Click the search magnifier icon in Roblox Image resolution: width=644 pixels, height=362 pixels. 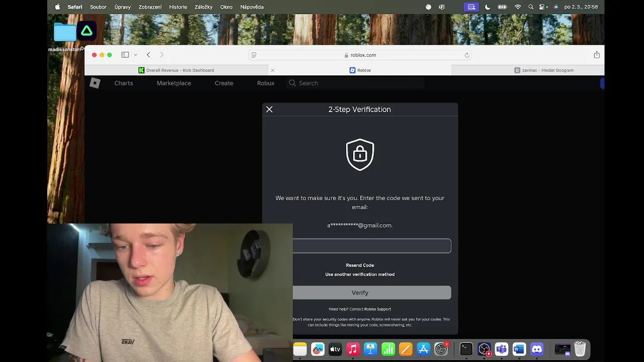click(292, 83)
